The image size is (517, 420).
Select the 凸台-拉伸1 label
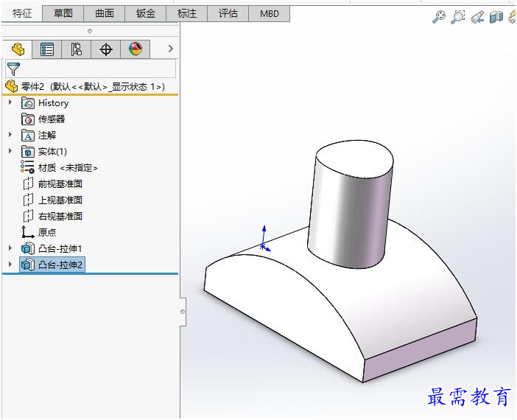coord(60,248)
